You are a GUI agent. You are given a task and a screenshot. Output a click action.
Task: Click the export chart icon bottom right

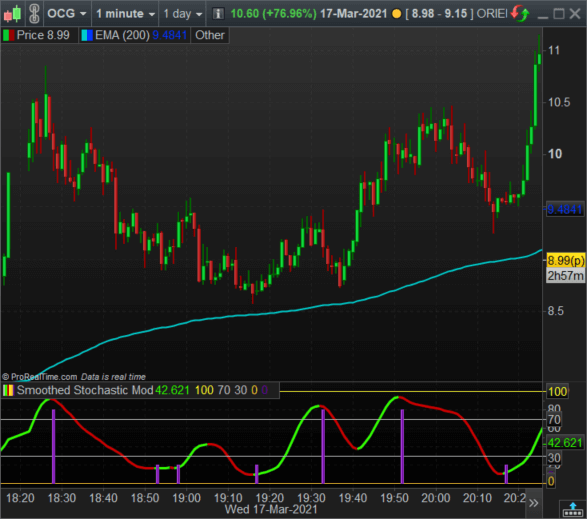pyautogui.click(x=573, y=509)
